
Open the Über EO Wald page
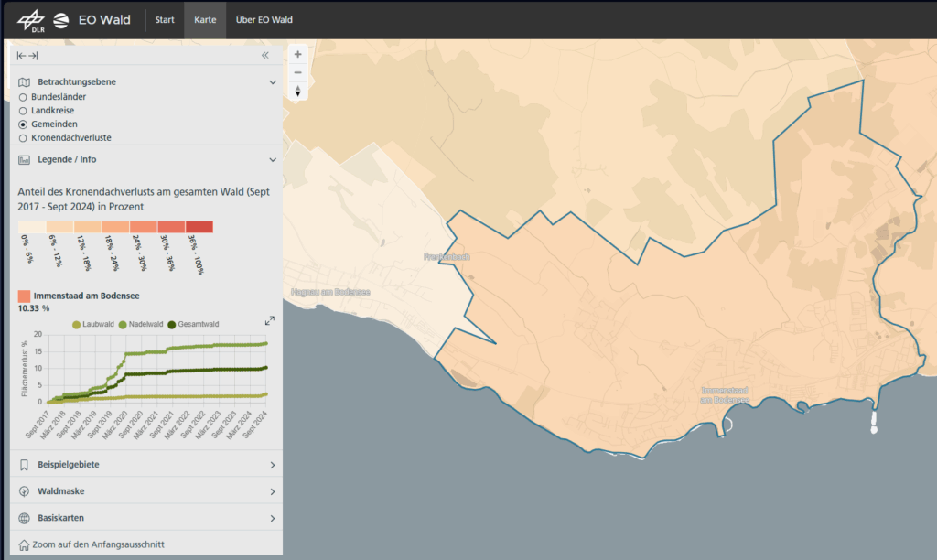[262, 19]
